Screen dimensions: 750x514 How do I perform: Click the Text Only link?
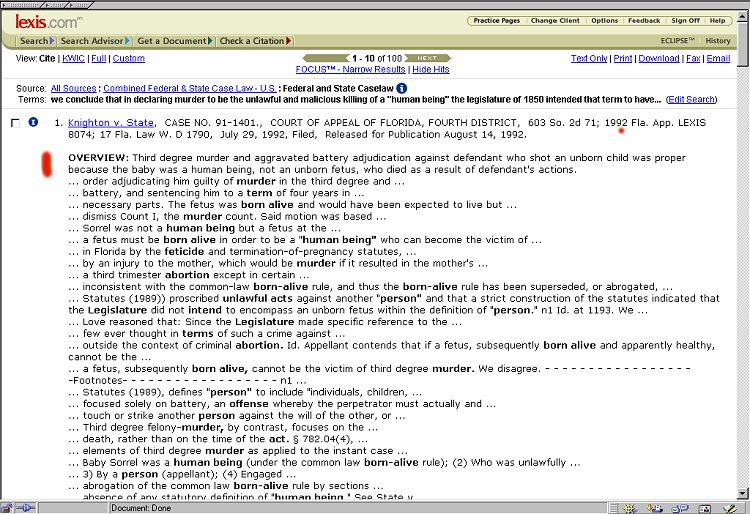(x=589, y=58)
